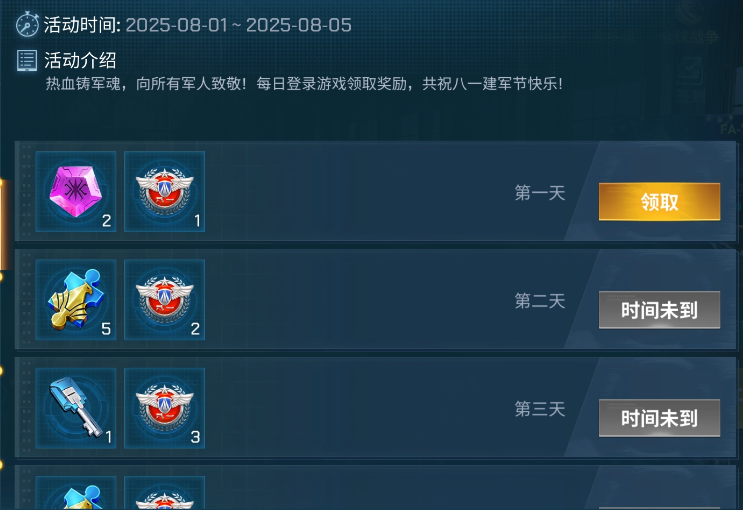Click the list icon beside 活动介绍
Viewport: 743px width, 510px height.
pos(27,61)
